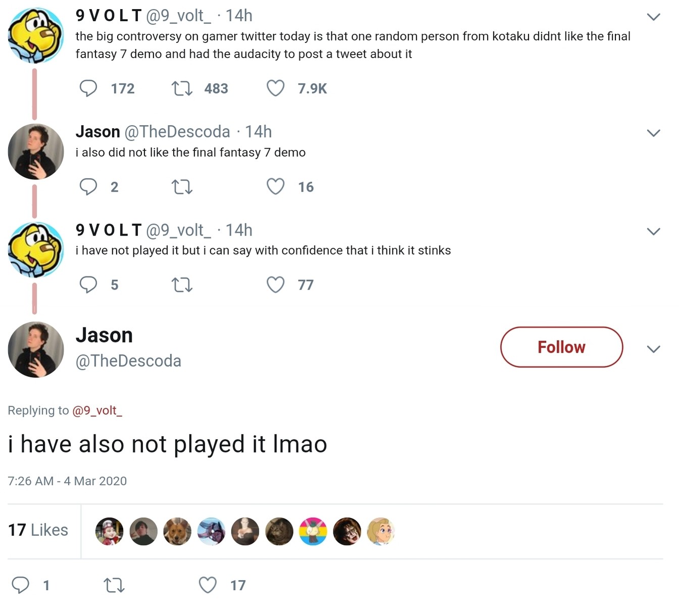Like the tweet with 7.9K likes
The width and height of the screenshot is (679, 616).
275,88
